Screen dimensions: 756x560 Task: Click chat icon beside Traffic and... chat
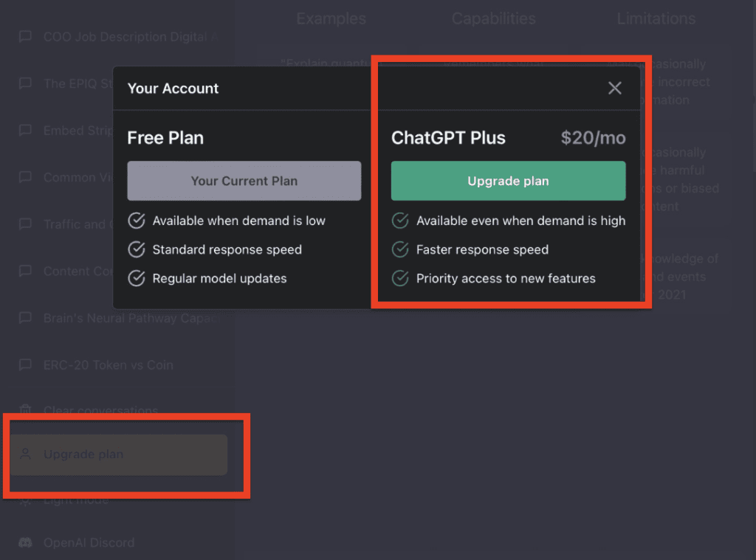click(x=25, y=224)
